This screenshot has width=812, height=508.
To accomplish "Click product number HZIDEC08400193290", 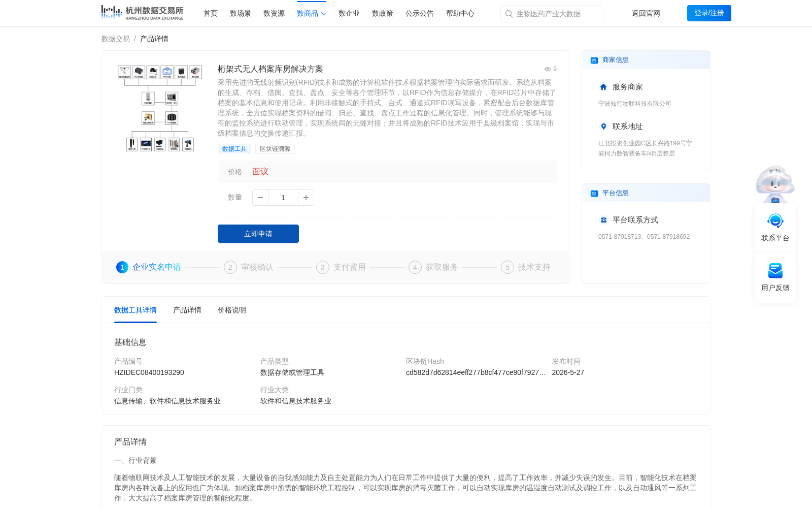I will pos(149,372).
